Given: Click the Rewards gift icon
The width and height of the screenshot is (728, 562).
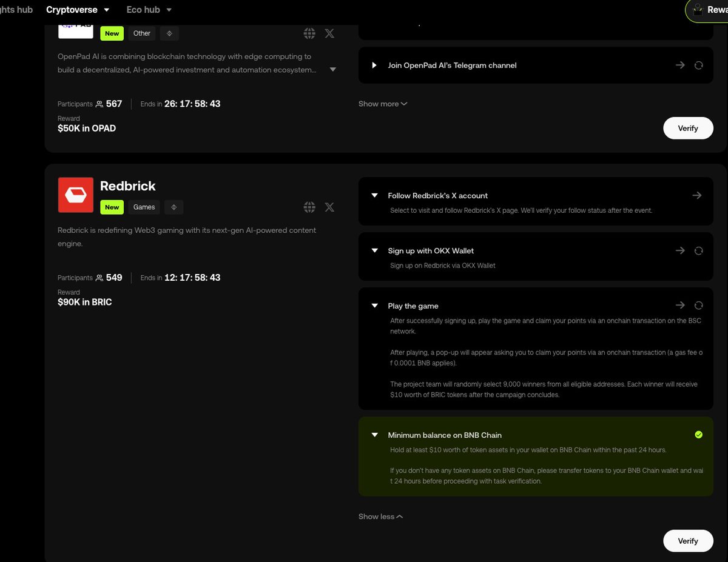Looking at the screenshot, I should 698,10.
